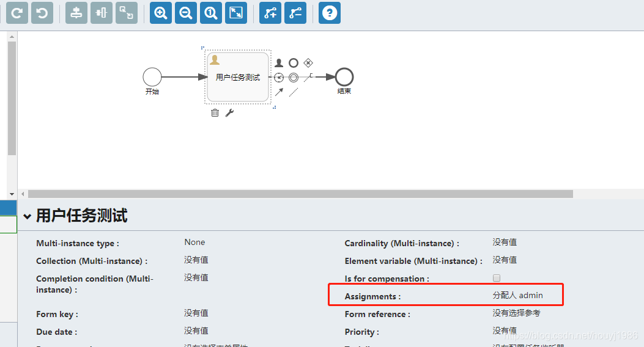Click the dotted association line quick icon
The width and height of the screenshot is (644, 347).
click(x=293, y=92)
